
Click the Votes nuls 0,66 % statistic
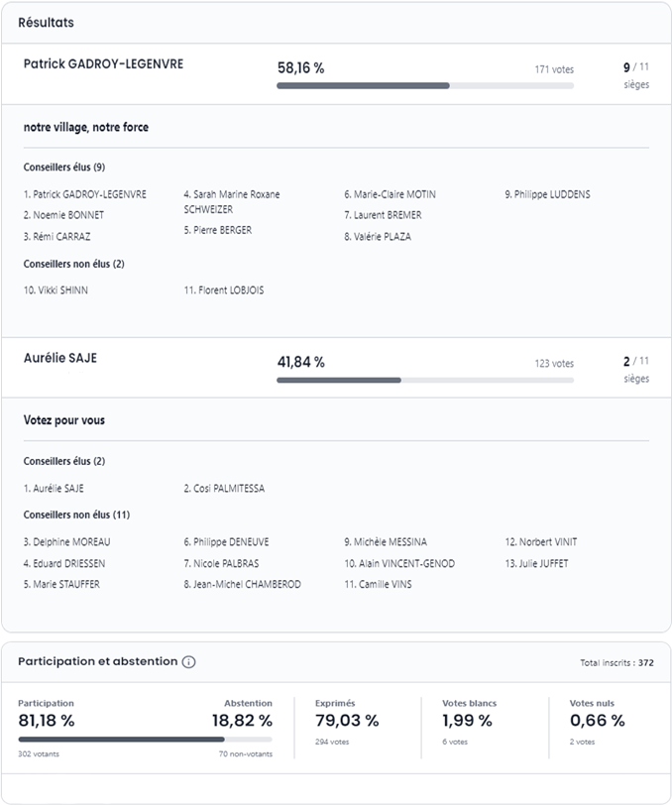pos(597,721)
